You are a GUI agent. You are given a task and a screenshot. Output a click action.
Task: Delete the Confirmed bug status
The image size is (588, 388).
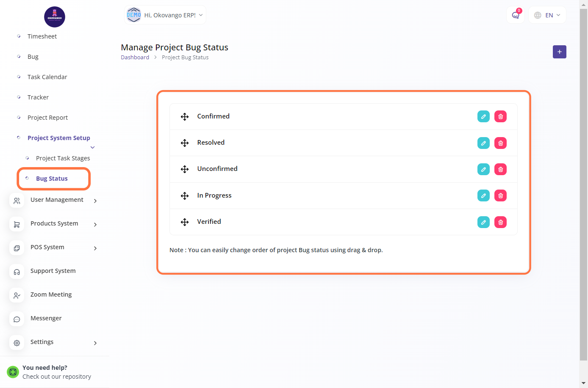click(x=500, y=116)
